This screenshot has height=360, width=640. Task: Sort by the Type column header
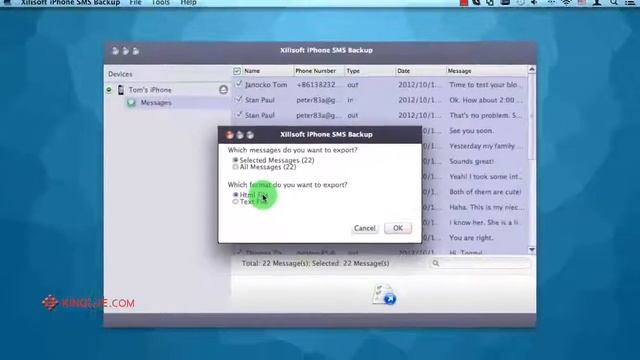370,71
